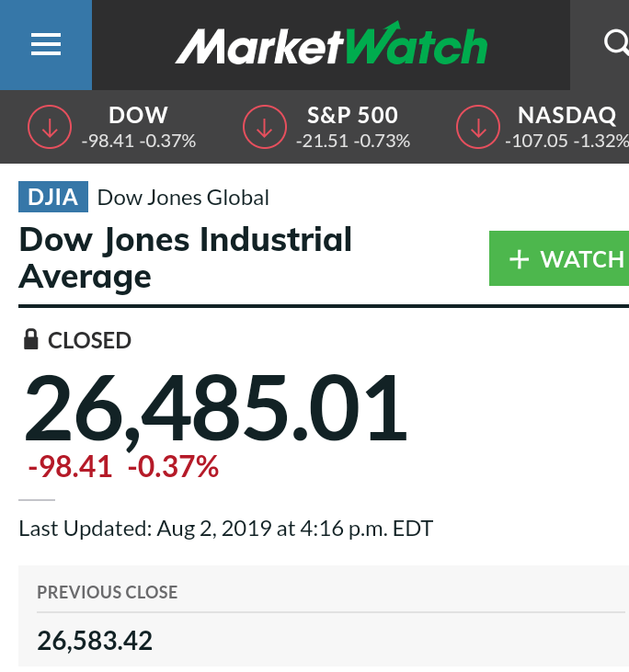Select the S&P 500 ticker label
Viewport: 629px width, 672px height.
[x=352, y=115]
